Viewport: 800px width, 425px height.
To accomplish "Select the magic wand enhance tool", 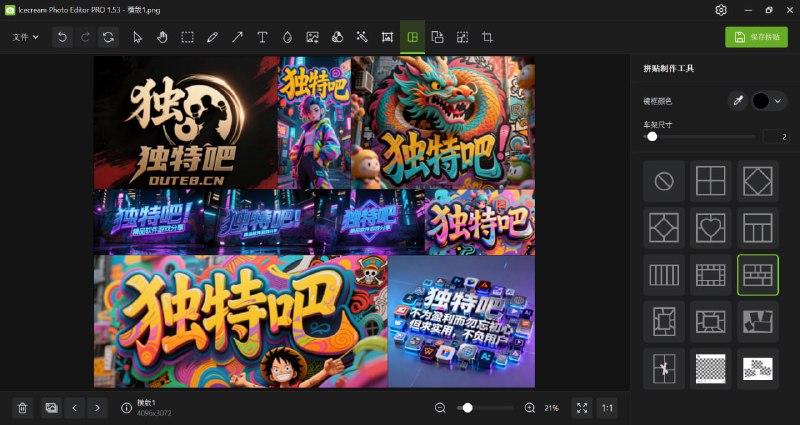I will tap(362, 37).
